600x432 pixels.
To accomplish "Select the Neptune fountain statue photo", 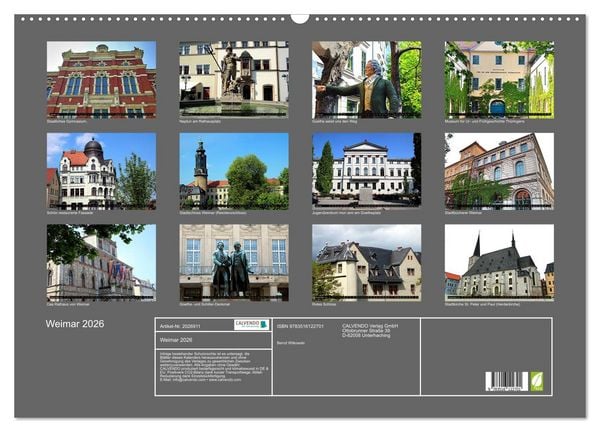I will tap(234, 79).
